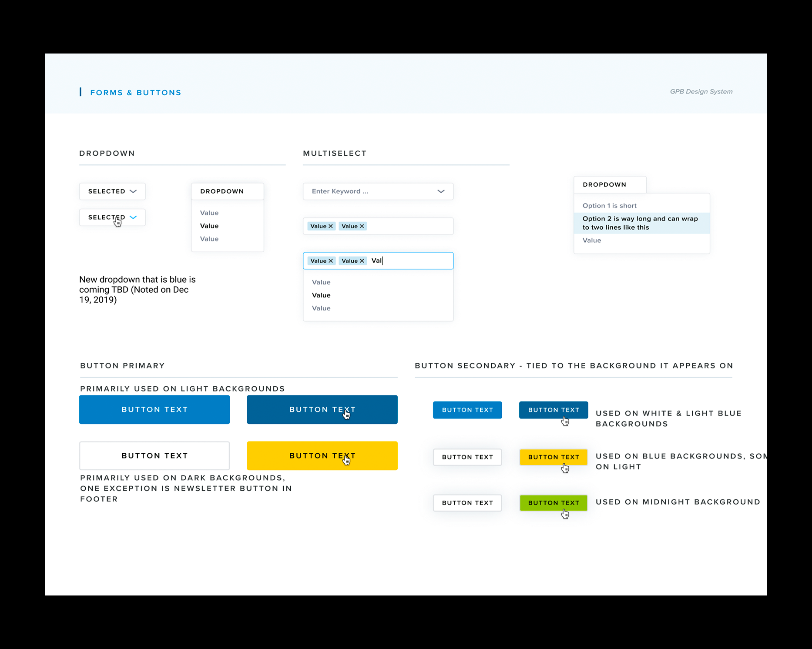Click the small yellow secondary button
Viewport: 812px width, 649px height.
coord(554,457)
